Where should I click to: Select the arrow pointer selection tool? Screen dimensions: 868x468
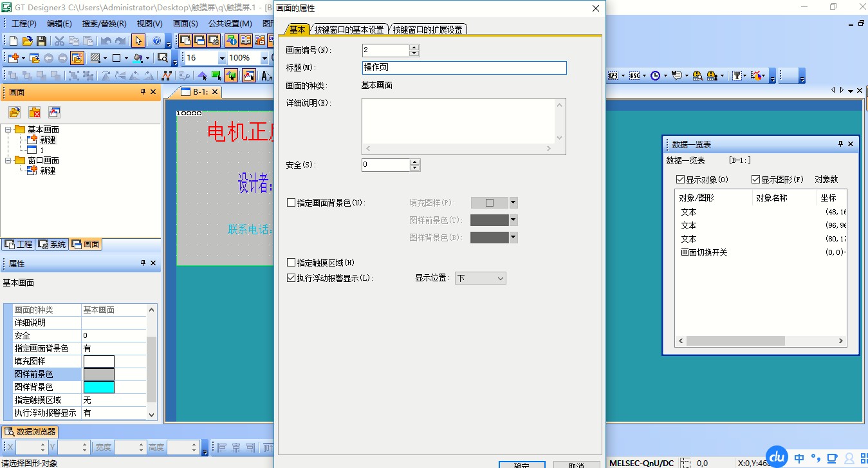138,41
